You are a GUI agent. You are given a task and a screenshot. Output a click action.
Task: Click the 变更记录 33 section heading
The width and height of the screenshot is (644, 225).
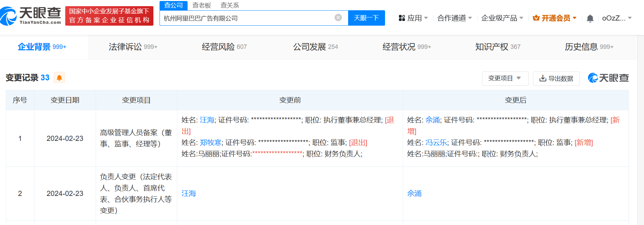[x=28, y=78]
